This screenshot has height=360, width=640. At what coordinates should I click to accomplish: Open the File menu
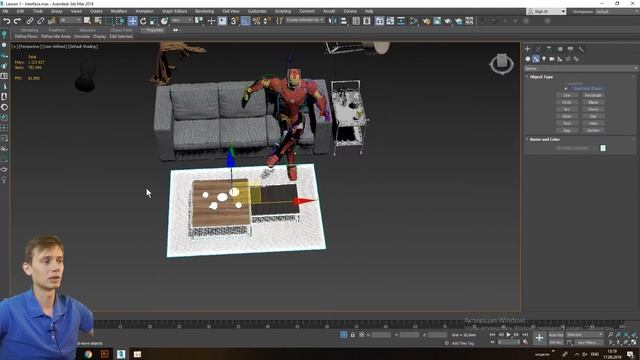pyautogui.click(x=5, y=11)
